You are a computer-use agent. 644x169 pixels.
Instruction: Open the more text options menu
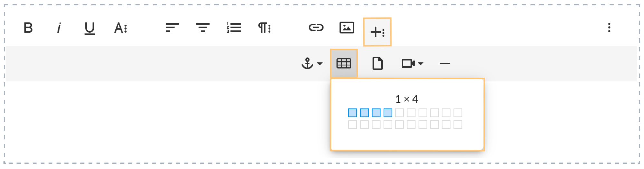pos(121,28)
